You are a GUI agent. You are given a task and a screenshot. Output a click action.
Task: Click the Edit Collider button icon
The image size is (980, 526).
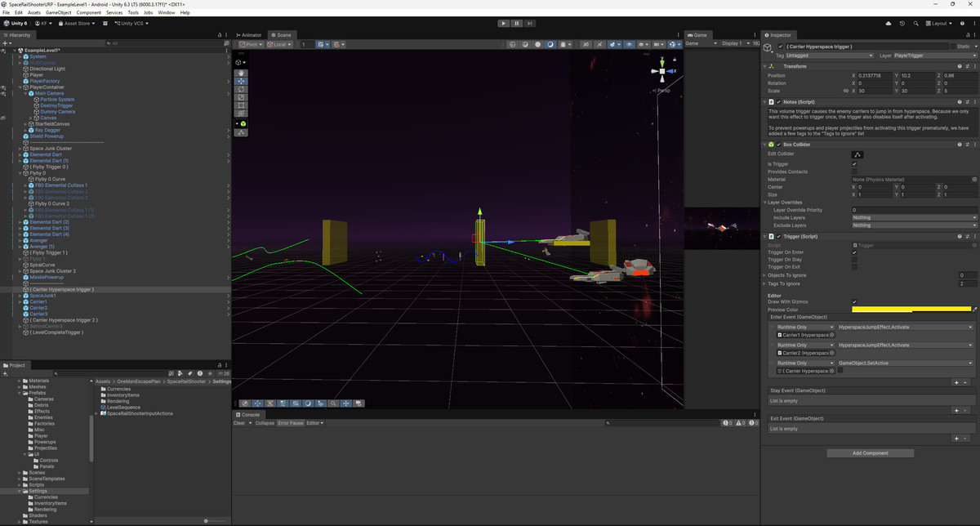pos(857,154)
